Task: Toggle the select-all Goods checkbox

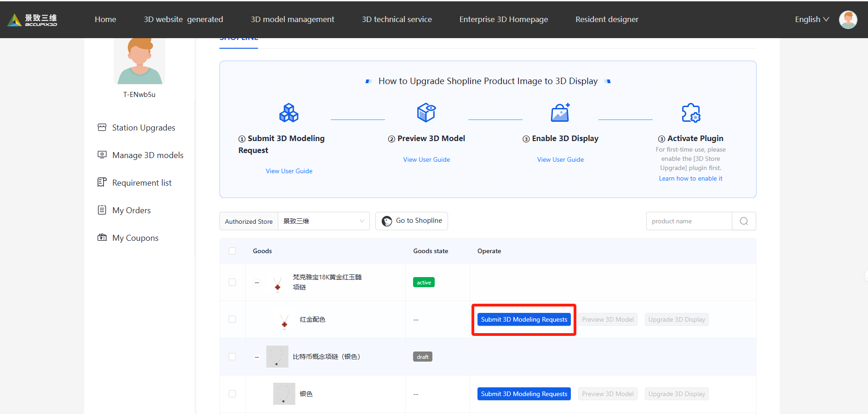Action: 232,251
